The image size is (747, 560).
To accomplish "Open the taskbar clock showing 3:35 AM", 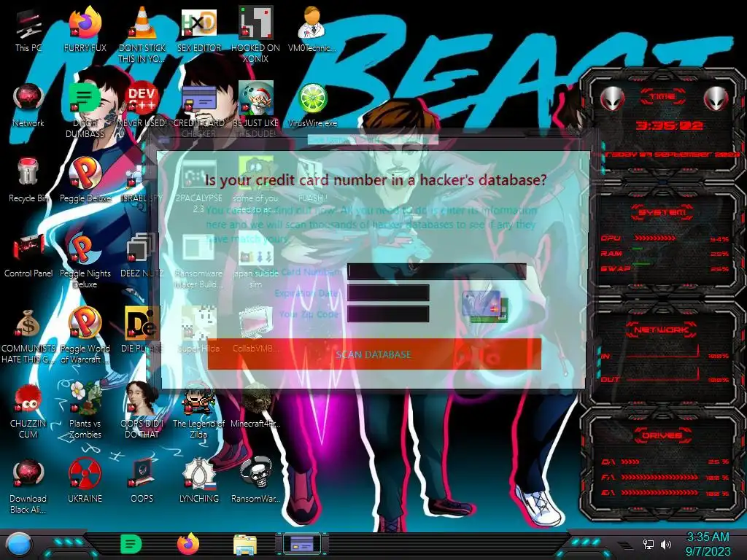I will coord(708,544).
